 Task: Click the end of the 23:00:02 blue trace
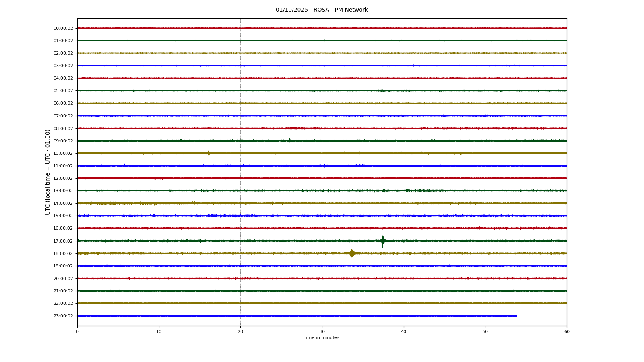tap(516, 316)
